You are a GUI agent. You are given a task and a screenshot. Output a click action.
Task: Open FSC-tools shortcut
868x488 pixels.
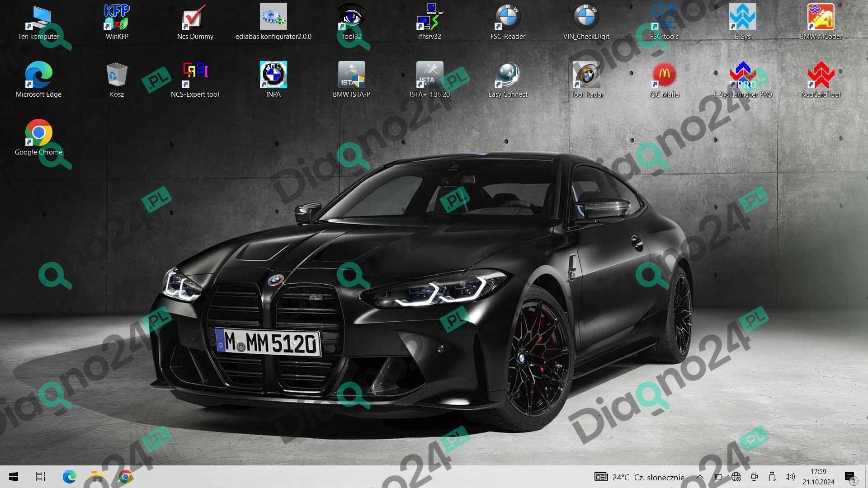point(664,22)
